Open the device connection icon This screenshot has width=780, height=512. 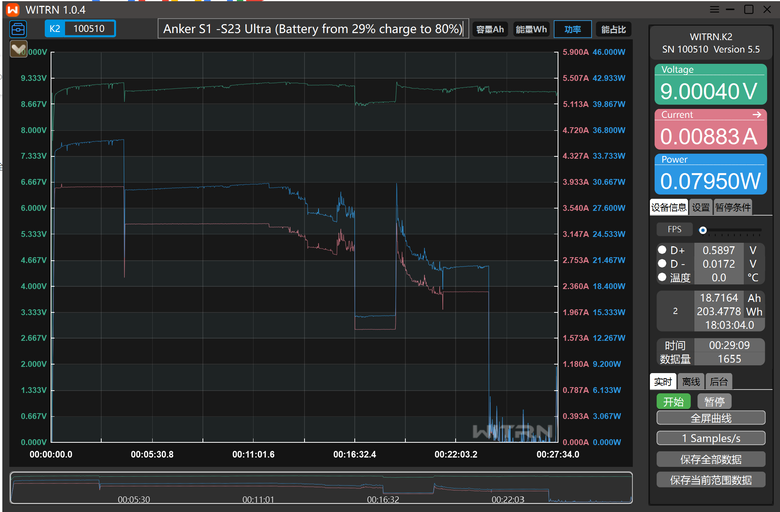[18, 29]
